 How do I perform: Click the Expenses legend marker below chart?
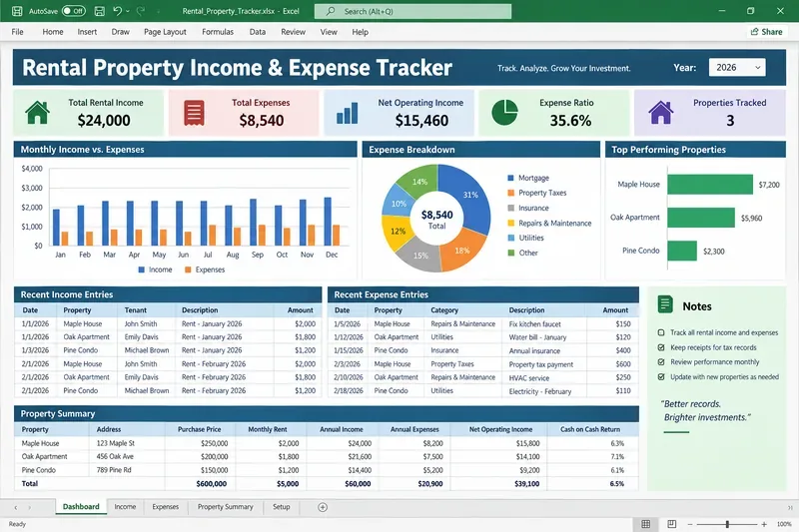188,269
